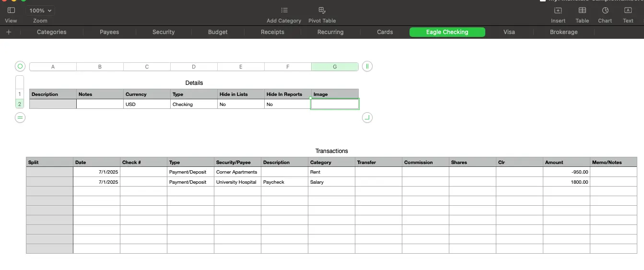This screenshot has height=270, width=644.
Task: Click the Insert toolbar icon
Action: (x=558, y=10)
